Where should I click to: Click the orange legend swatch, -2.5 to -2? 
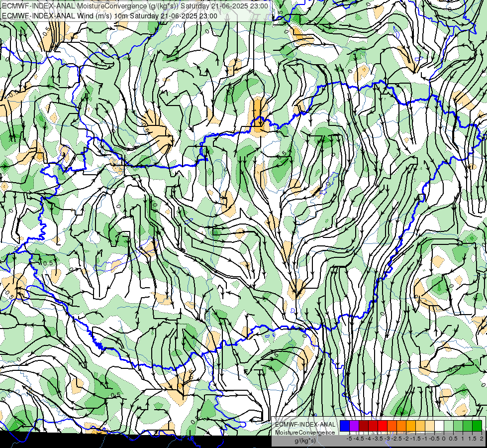[401, 426]
